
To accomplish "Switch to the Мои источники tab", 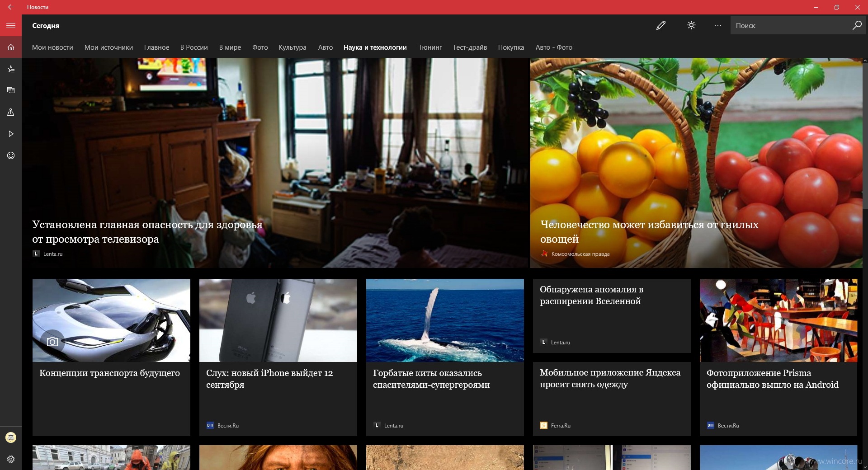I will (108, 47).
